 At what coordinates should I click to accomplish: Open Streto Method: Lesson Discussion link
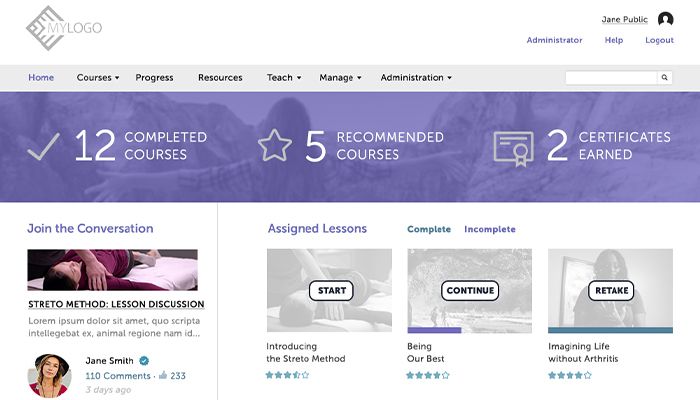pyautogui.click(x=116, y=304)
